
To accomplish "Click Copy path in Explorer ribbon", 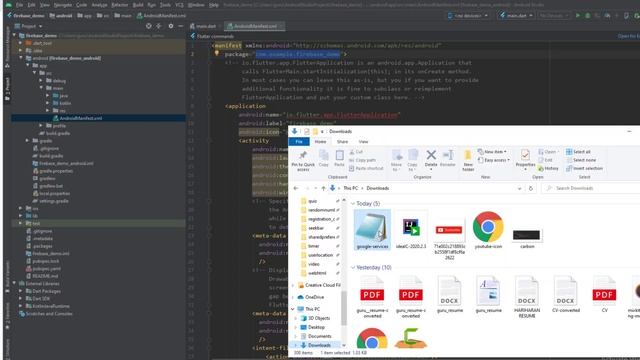I will click(362, 160).
